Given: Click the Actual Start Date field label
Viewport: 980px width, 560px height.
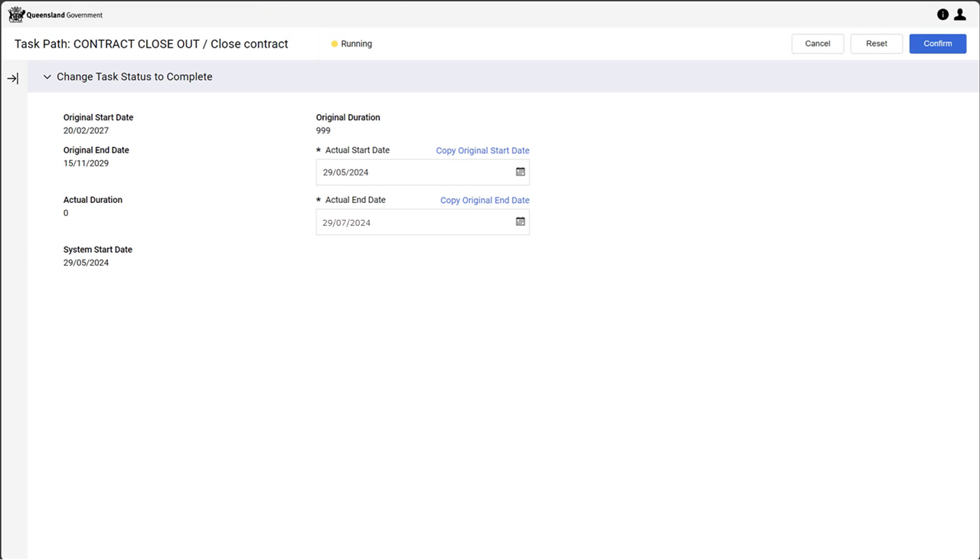Looking at the screenshot, I should click(x=358, y=150).
